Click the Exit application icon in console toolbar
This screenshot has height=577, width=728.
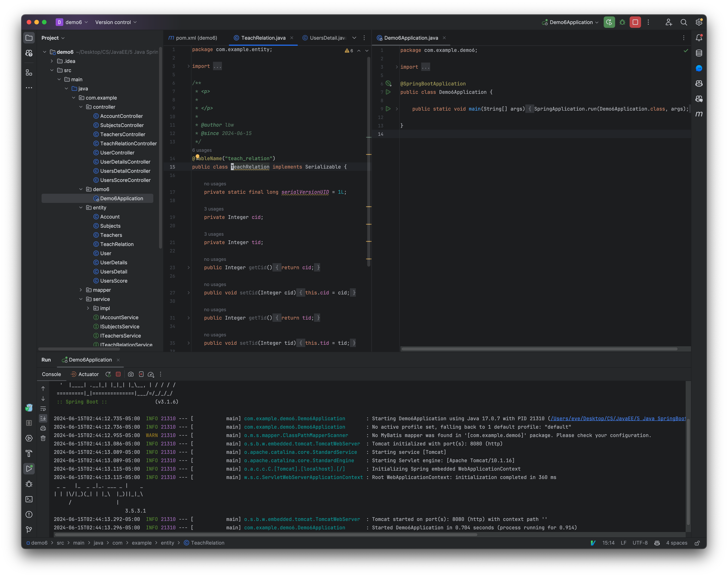[x=141, y=374]
